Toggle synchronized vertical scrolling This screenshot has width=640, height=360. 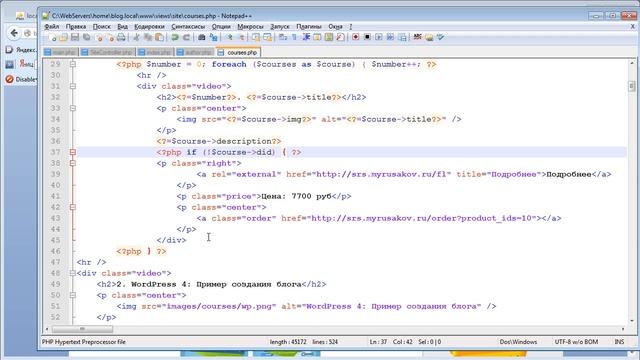point(256,38)
